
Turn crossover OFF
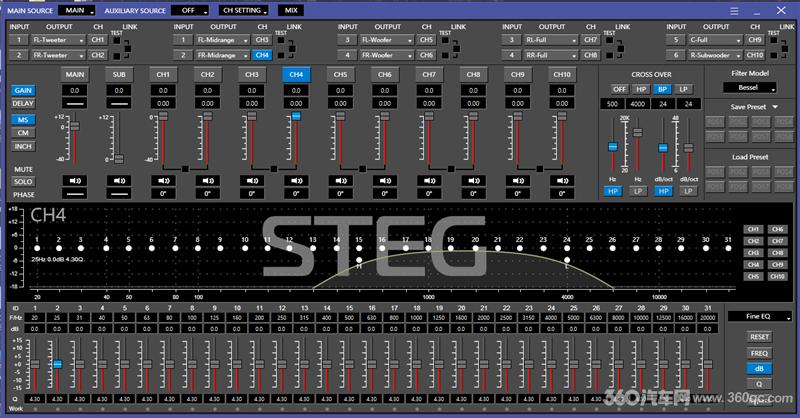pos(619,89)
